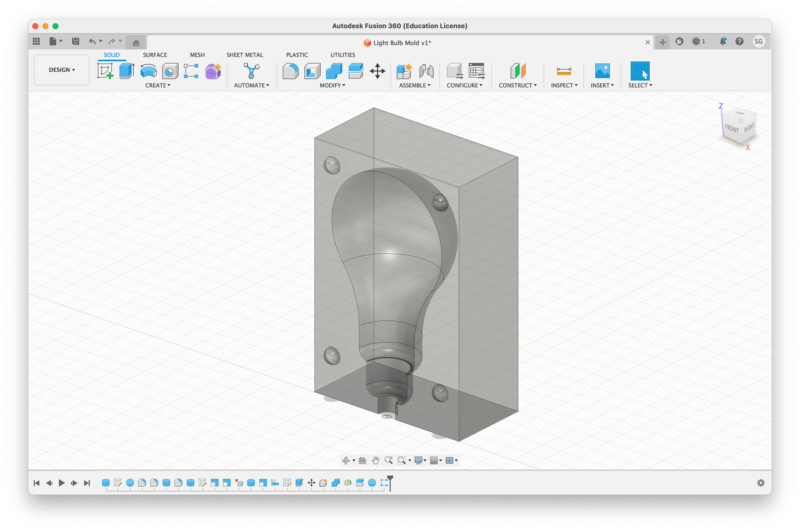Select the Hole tool
800x532 pixels.
tap(170, 71)
